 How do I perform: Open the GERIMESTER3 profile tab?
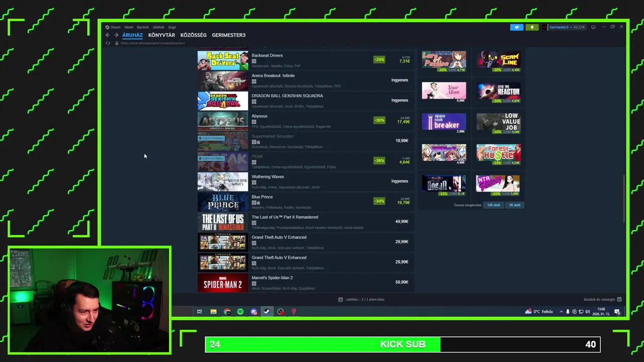(x=228, y=35)
